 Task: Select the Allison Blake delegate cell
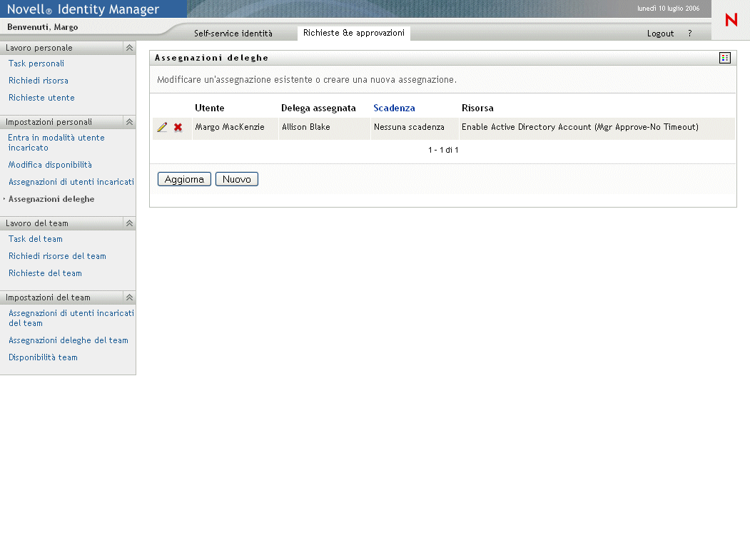click(x=306, y=128)
